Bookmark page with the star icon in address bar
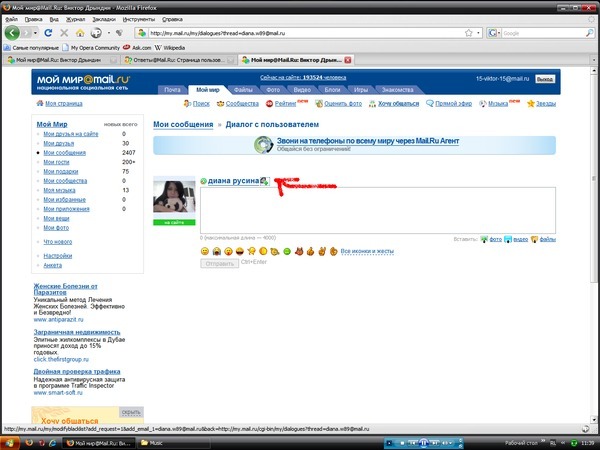600x450 pixels. 468,33
